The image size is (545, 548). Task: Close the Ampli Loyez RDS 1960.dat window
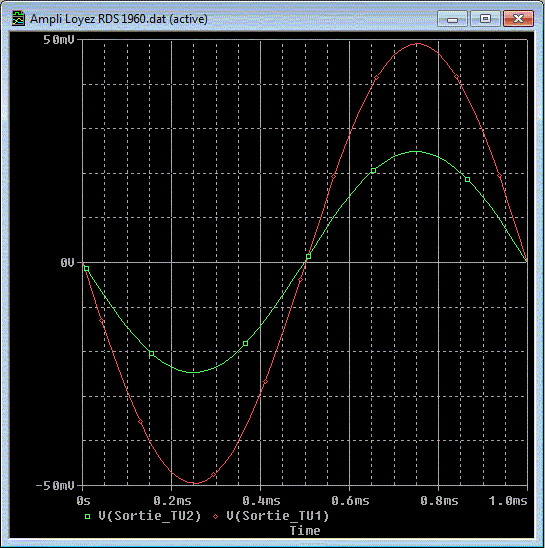point(518,19)
